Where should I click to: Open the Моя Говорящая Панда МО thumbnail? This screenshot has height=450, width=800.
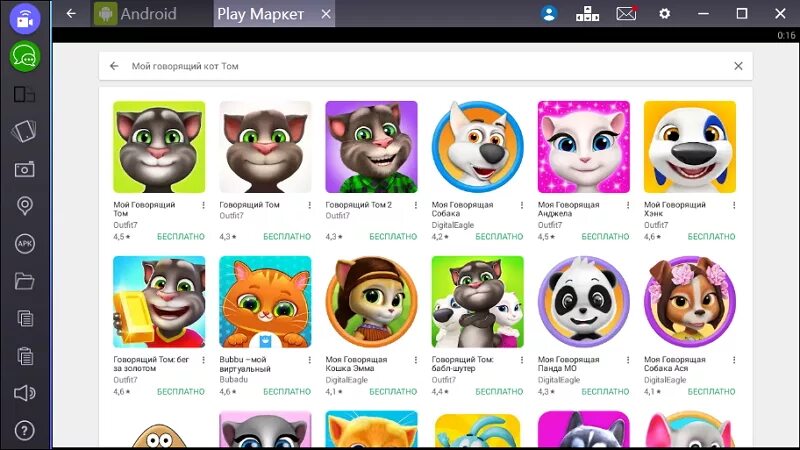pyautogui.click(x=584, y=302)
